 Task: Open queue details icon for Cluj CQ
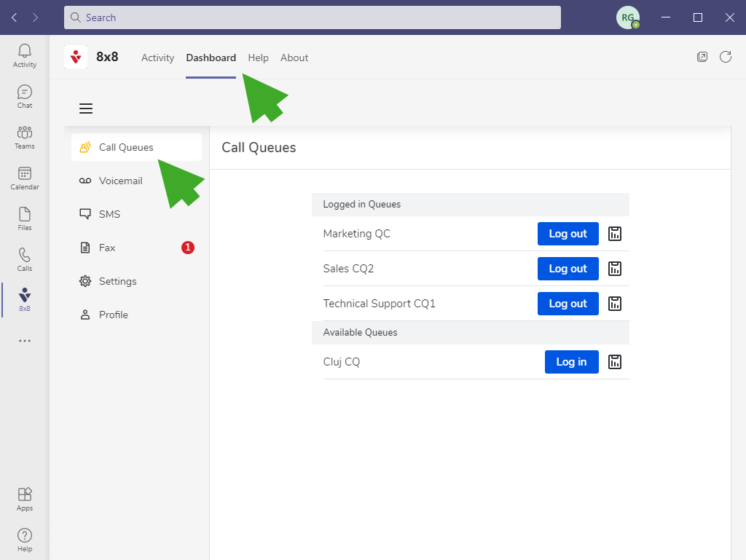point(615,362)
